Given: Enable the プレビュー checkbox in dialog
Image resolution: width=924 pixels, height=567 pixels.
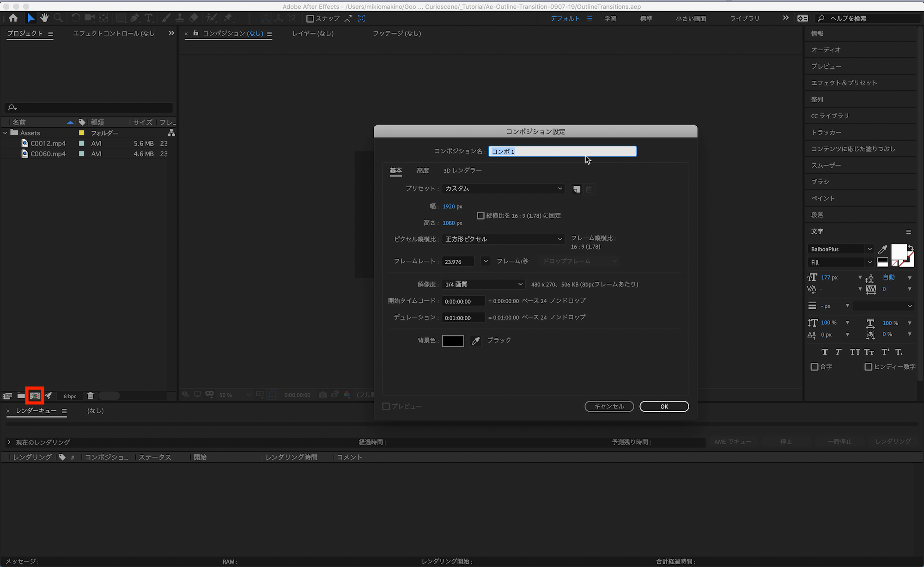Looking at the screenshot, I should 386,406.
